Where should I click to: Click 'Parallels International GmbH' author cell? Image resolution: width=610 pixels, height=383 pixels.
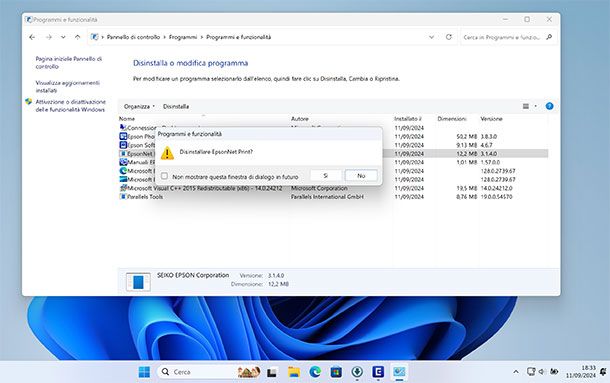click(x=327, y=197)
